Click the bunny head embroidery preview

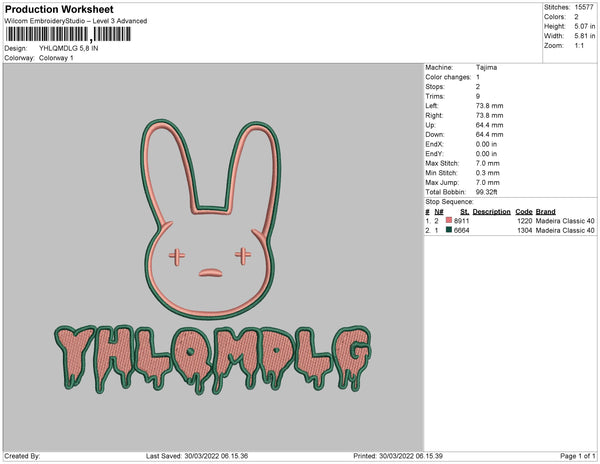210,219
